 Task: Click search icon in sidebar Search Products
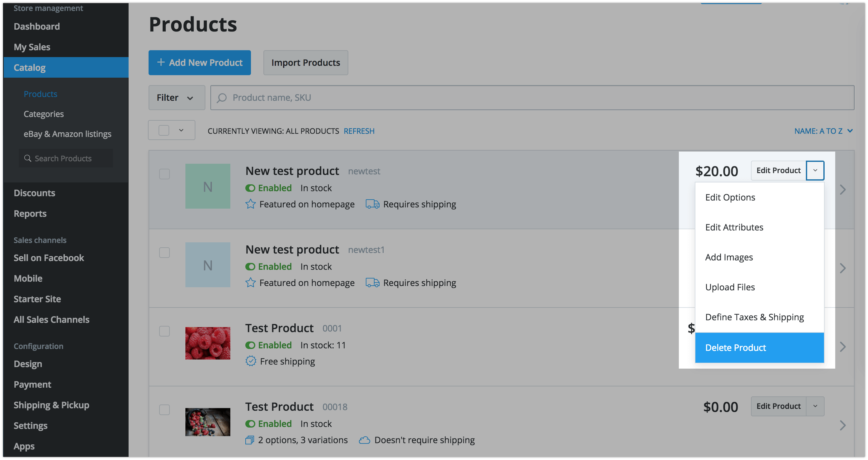tap(28, 158)
